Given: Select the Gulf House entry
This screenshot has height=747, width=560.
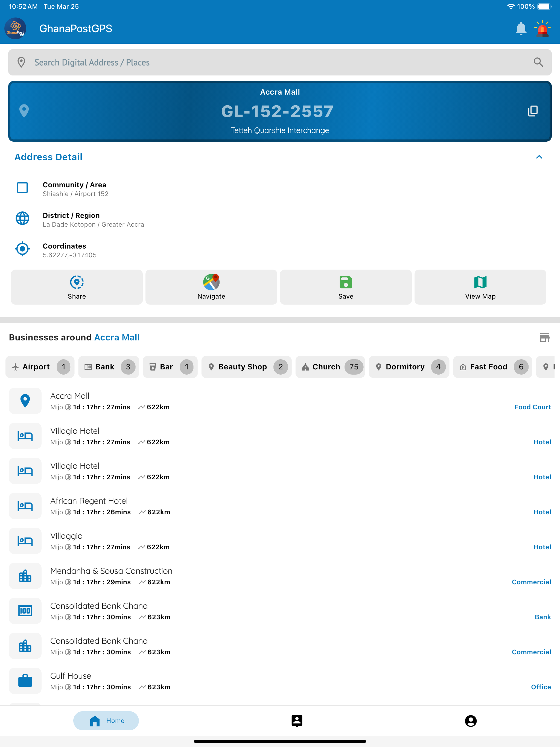Looking at the screenshot, I should coord(280,681).
